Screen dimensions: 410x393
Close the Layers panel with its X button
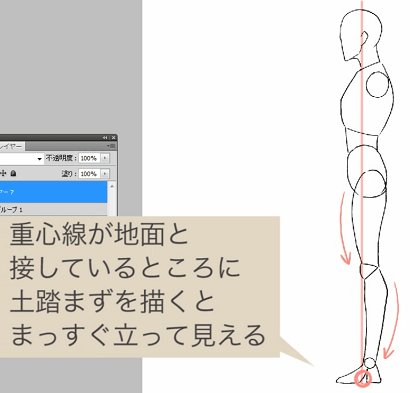(x=113, y=137)
